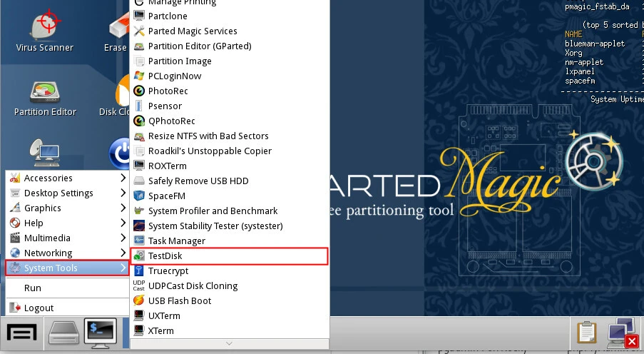
Task: Launch Task Manager from the menu
Action: tap(176, 241)
